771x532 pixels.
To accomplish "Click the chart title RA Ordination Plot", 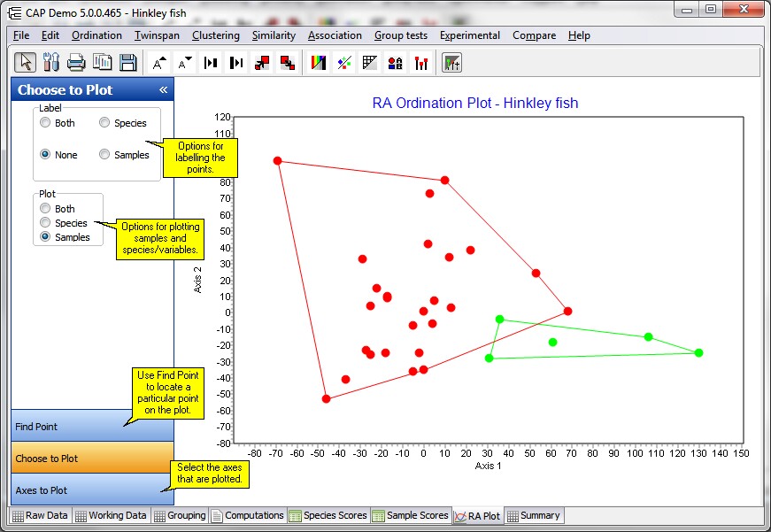I will point(475,103).
